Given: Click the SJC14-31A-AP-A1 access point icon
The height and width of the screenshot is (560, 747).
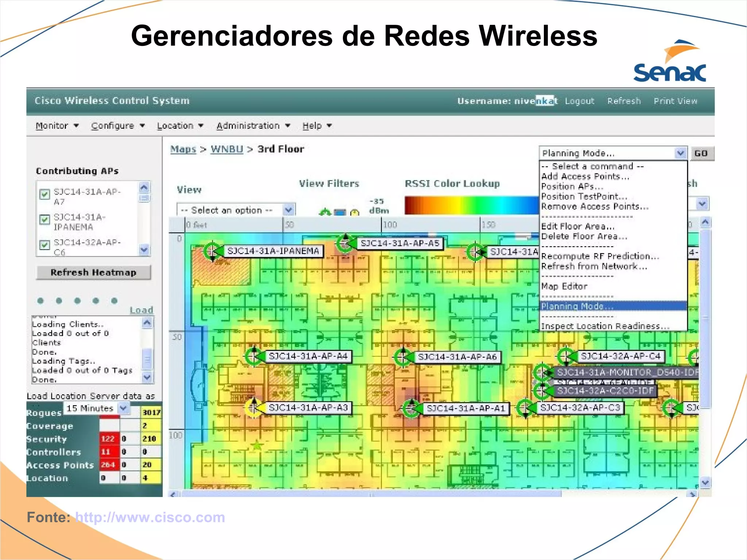Looking at the screenshot, I should pos(411,408).
